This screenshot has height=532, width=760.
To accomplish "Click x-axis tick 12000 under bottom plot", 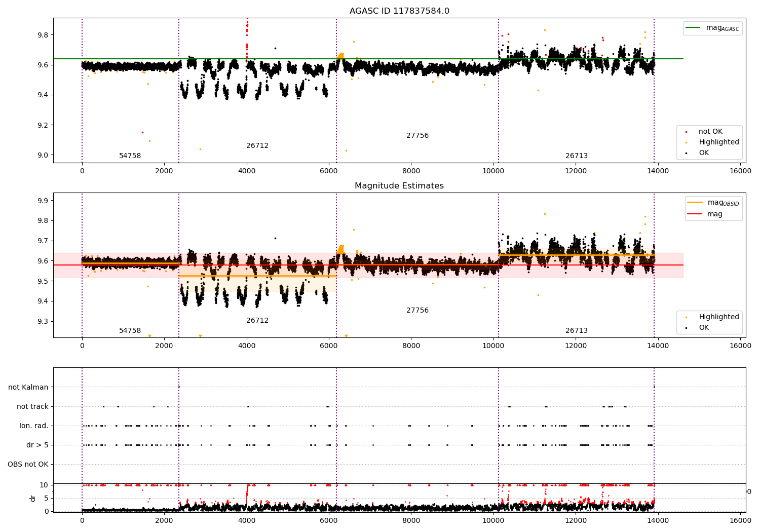I will click(x=576, y=521).
